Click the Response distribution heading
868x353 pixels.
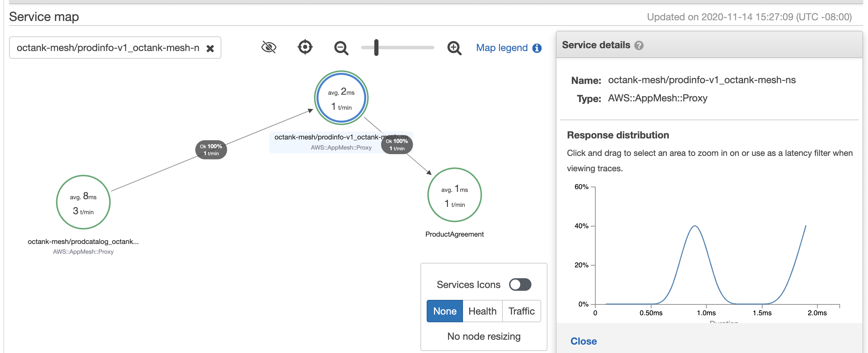(x=618, y=135)
